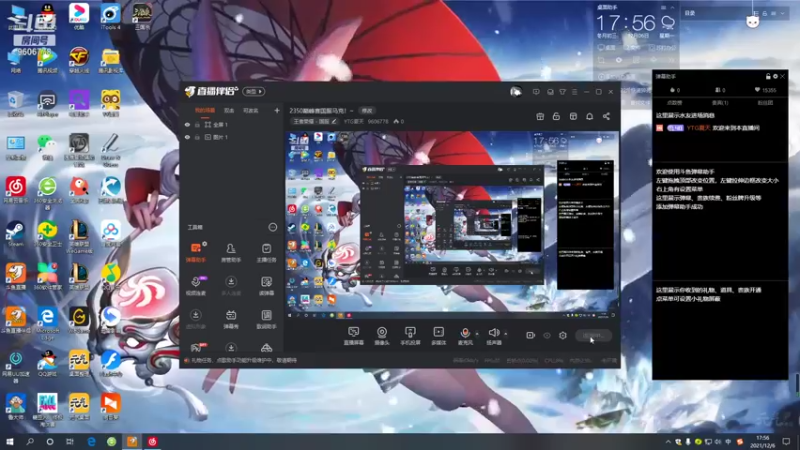Open the 弹幕助手 tool in the toolbox
Image resolution: width=800 pixels, height=450 pixels.
196,252
